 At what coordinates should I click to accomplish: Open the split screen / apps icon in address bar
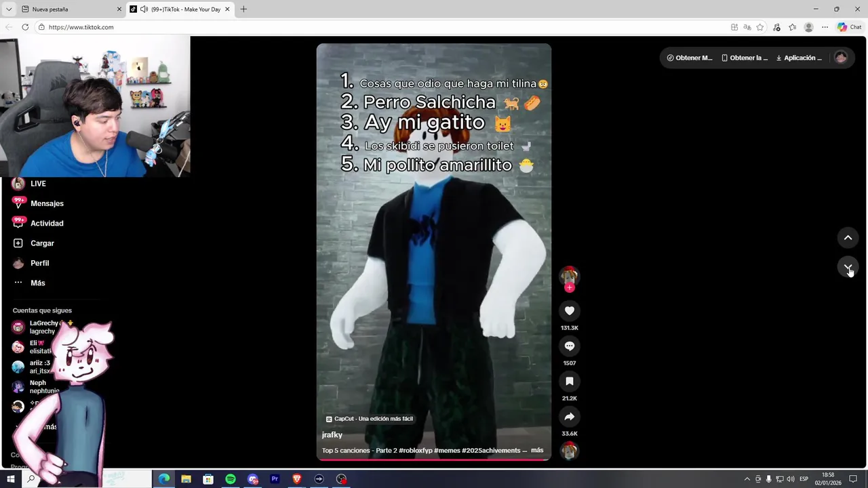click(x=734, y=27)
